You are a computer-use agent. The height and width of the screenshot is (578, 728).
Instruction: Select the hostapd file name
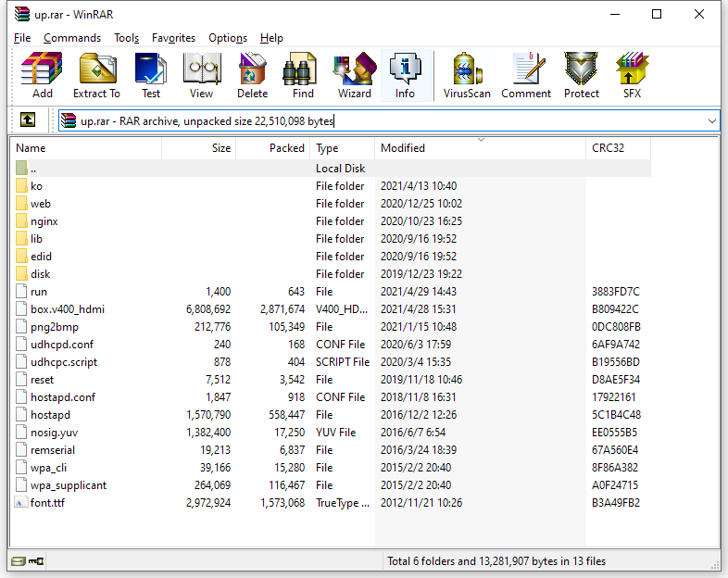pyautogui.click(x=50, y=415)
